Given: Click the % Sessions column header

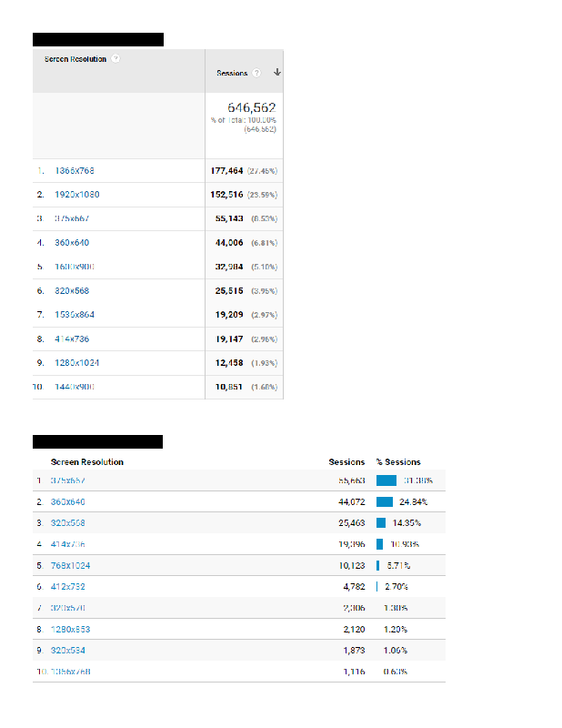Looking at the screenshot, I should (x=398, y=462).
